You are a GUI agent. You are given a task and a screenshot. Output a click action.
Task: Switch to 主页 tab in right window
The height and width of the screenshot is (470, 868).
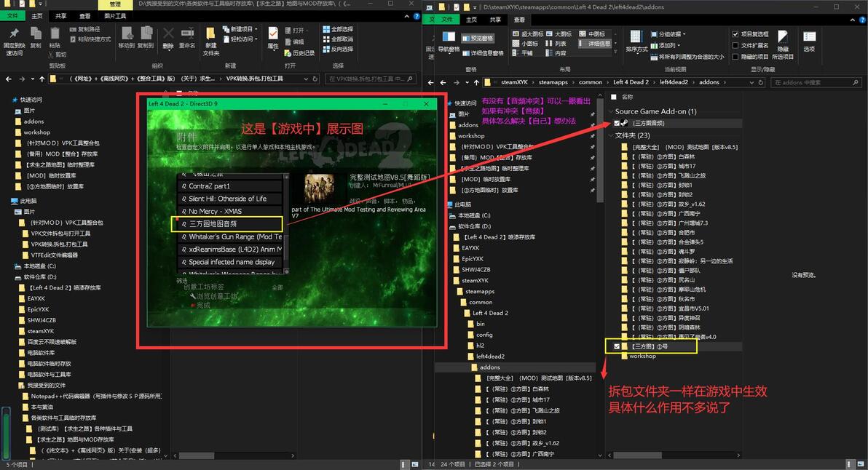(x=472, y=20)
